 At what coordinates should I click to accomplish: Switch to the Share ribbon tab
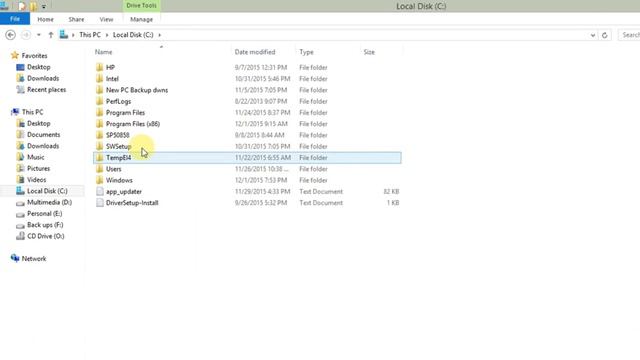(76, 19)
